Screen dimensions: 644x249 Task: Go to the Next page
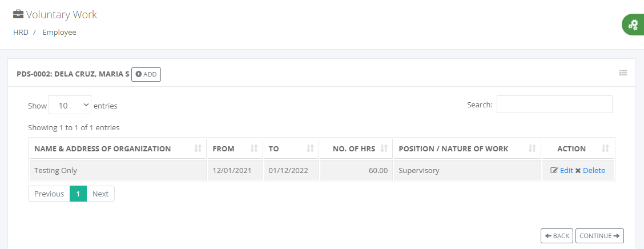point(100,194)
